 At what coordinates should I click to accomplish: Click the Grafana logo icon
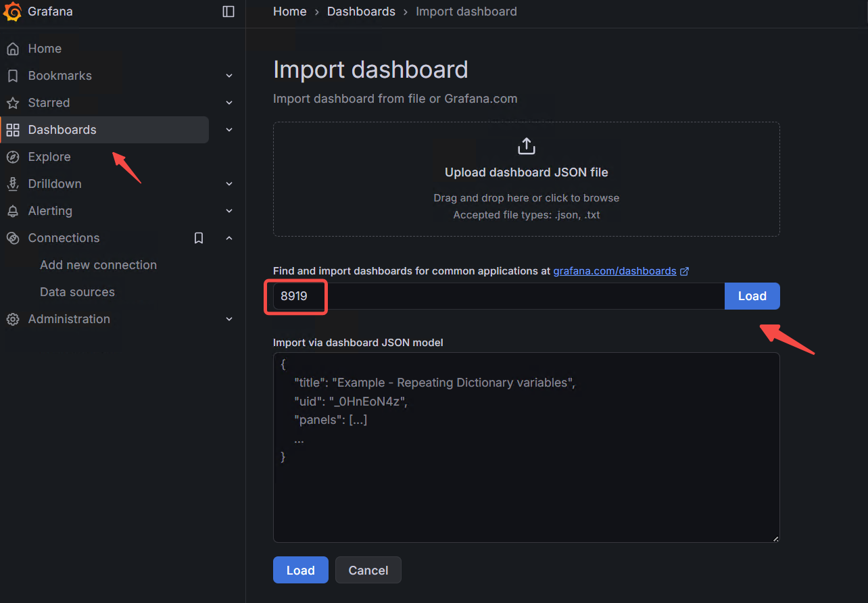pyautogui.click(x=13, y=11)
